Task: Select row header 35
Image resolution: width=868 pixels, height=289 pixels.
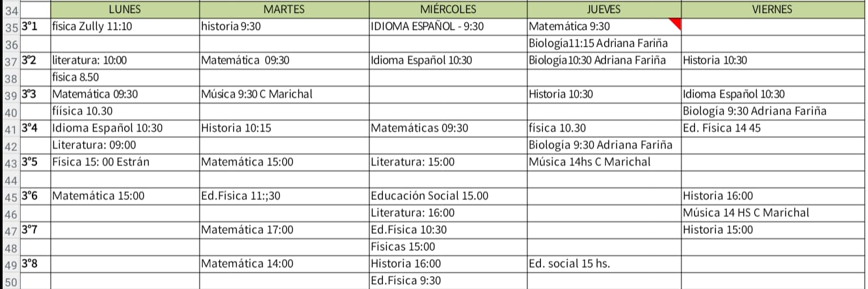Action: (10, 27)
